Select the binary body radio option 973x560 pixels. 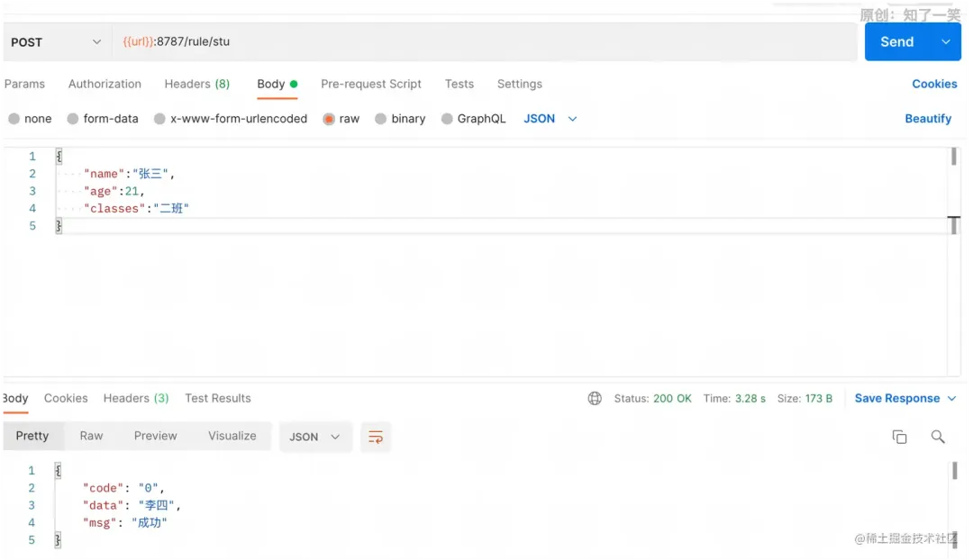tap(381, 119)
